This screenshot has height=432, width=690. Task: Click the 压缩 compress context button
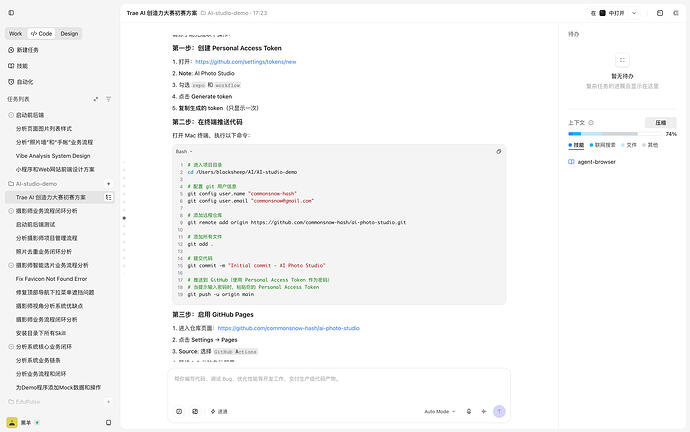coord(661,123)
